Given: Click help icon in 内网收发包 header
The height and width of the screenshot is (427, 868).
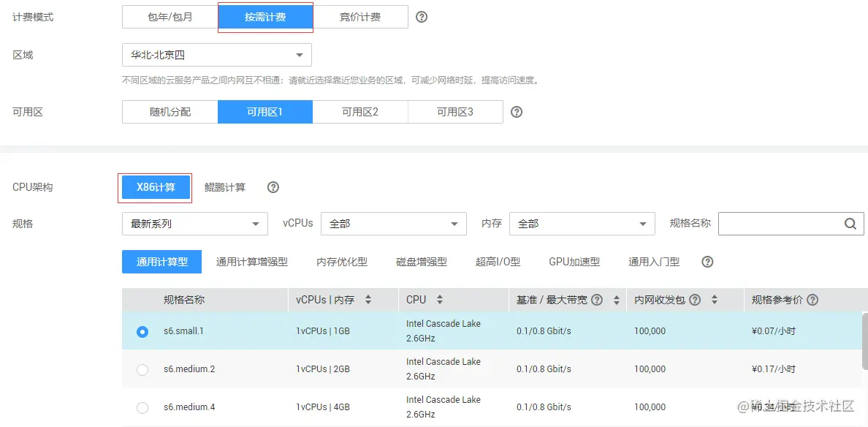Looking at the screenshot, I should [x=695, y=300].
